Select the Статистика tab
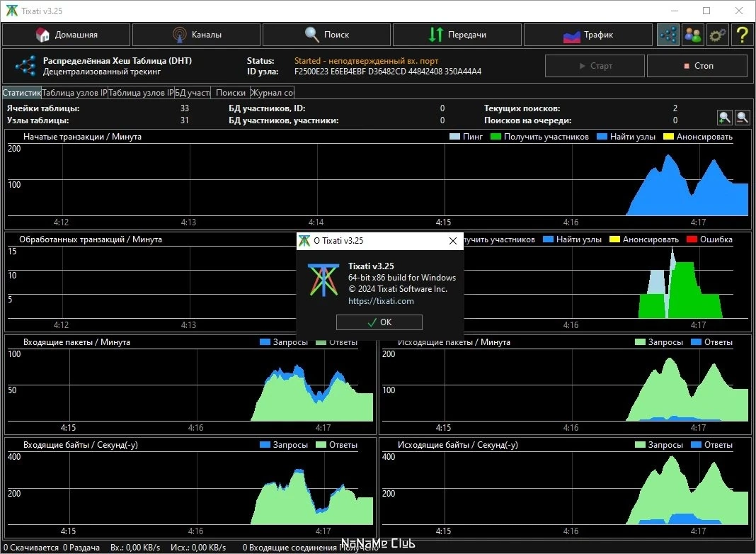 click(22, 93)
